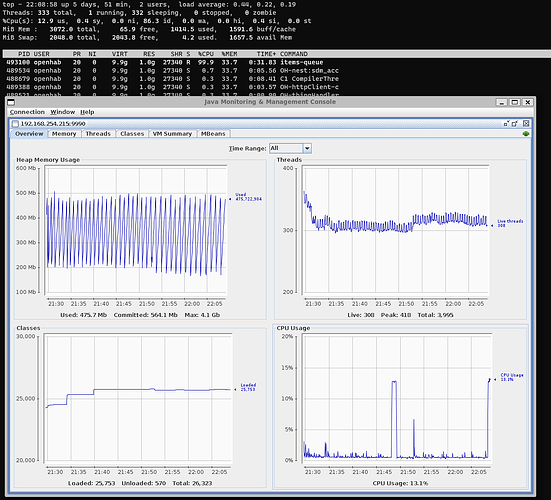This screenshot has width=551, height=500.
Task: Click the PID column header in top
Action: pos(24,54)
